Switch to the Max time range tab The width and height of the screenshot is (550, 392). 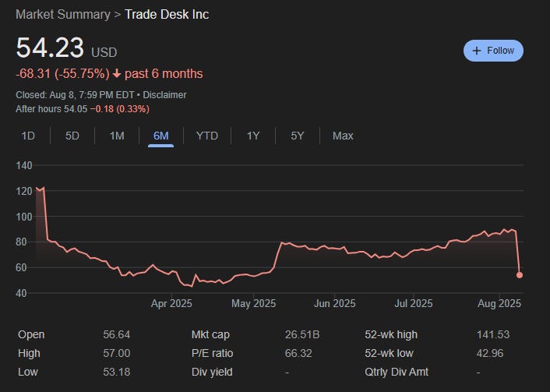click(343, 136)
